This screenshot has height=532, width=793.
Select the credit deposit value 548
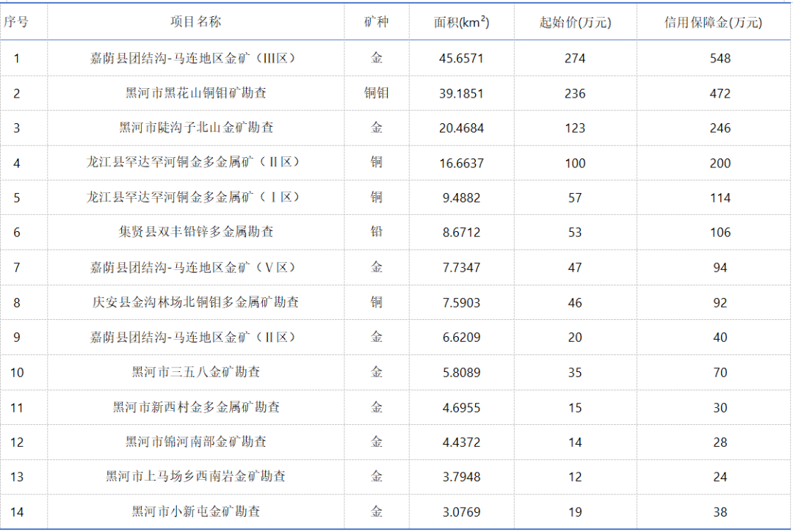click(720, 59)
